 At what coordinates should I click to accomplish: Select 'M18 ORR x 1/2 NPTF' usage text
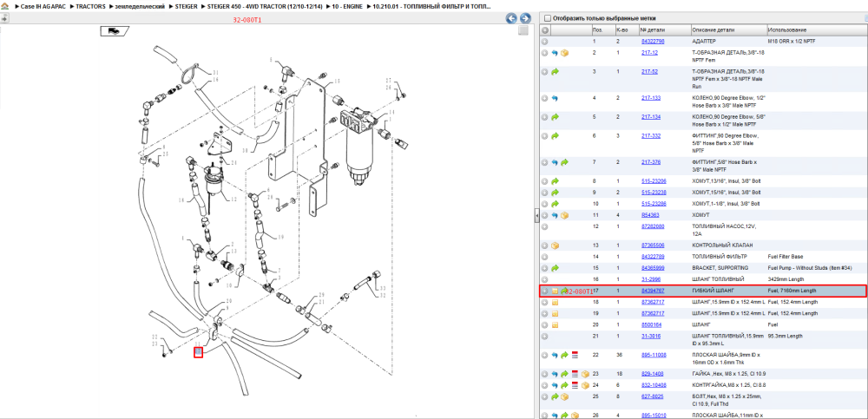coord(791,42)
